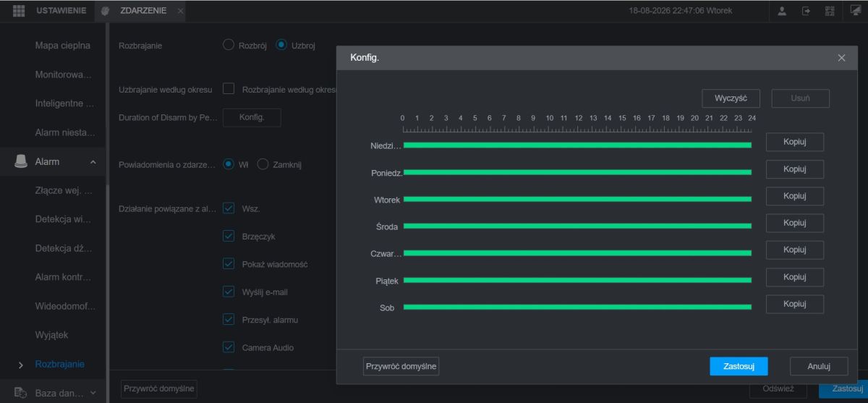Open Inteligentne item in sidebar
Image resolution: width=868 pixels, height=403 pixels.
click(x=64, y=103)
